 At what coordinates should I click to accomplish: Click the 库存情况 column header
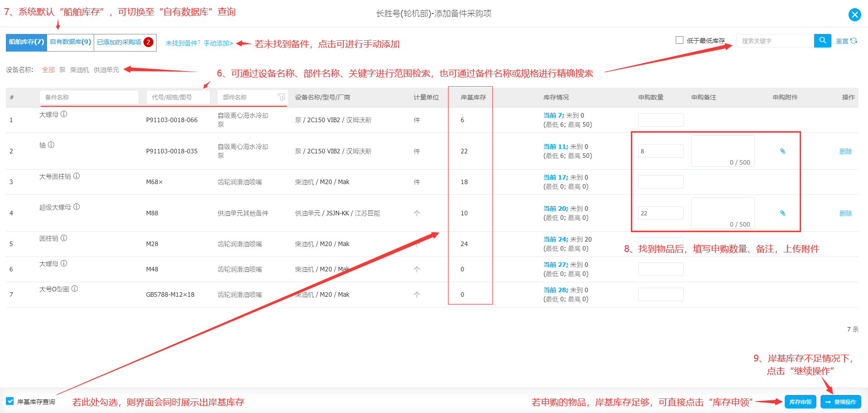556,97
